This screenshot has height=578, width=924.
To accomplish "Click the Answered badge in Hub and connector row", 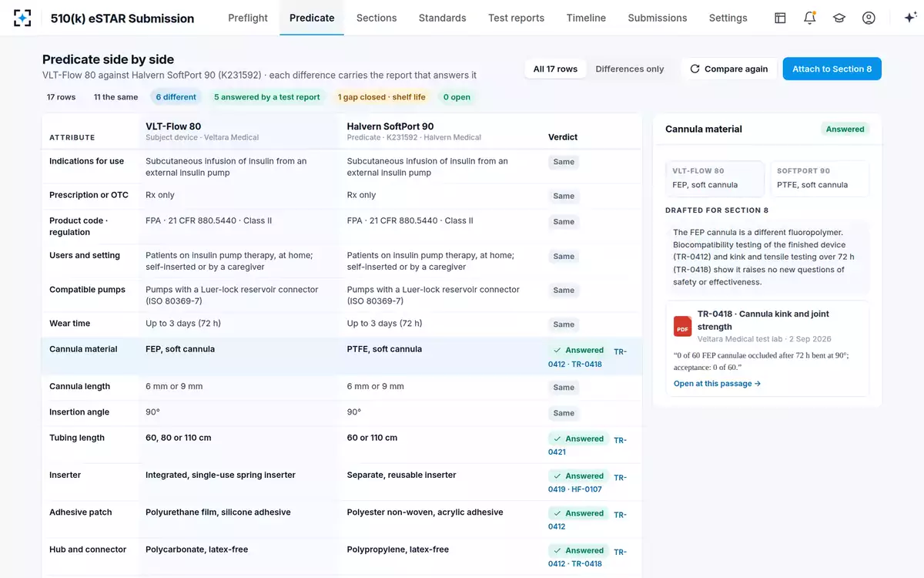I will tap(578, 551).
